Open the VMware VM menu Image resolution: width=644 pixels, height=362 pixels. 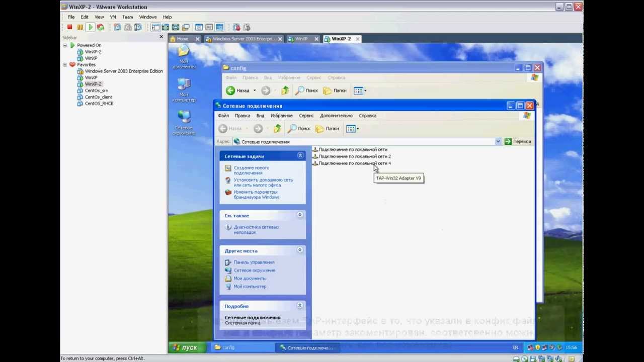pos(113,17)
